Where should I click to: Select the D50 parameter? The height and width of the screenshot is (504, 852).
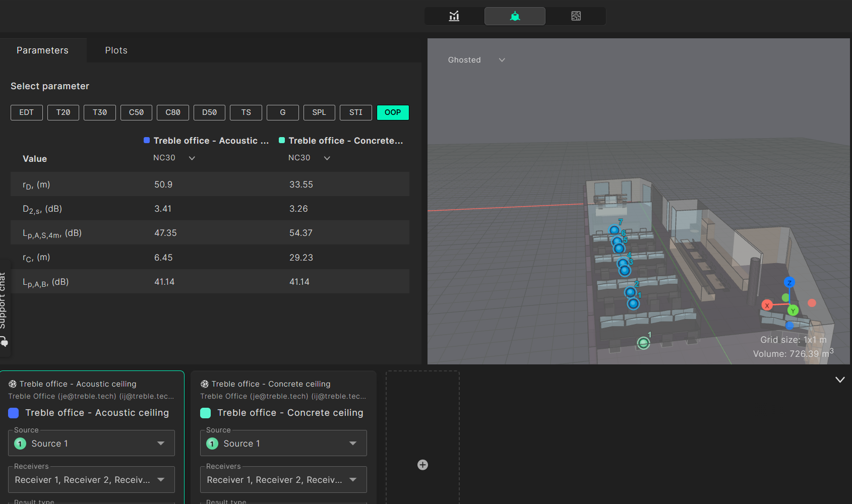coord(209,112)
